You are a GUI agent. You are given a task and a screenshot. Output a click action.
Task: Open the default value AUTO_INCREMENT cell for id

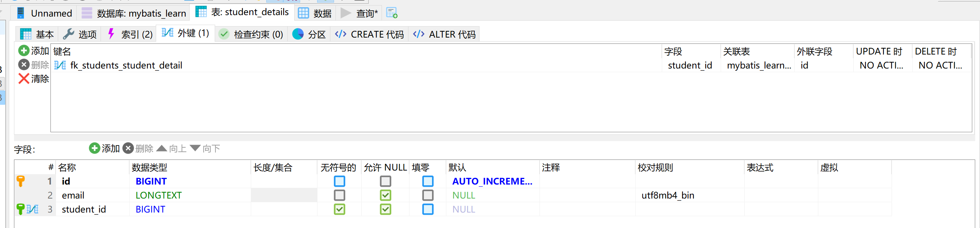click(492, 181)
